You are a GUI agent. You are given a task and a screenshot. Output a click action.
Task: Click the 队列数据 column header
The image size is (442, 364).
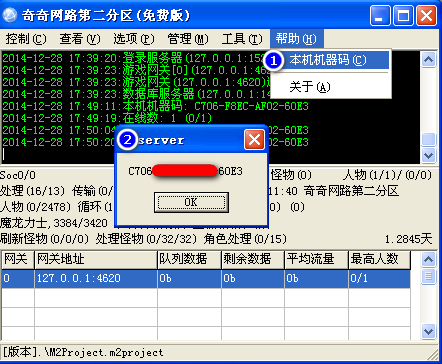coord(189,260)
